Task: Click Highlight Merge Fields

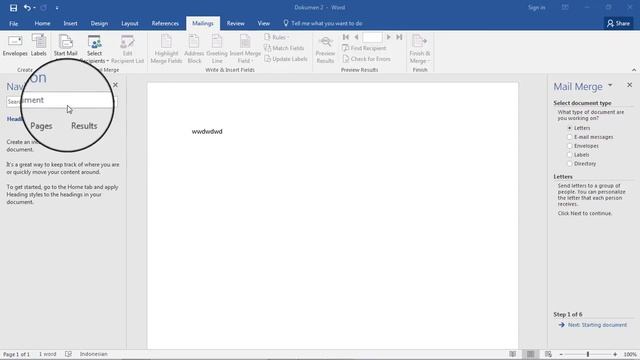Action: 166,49
